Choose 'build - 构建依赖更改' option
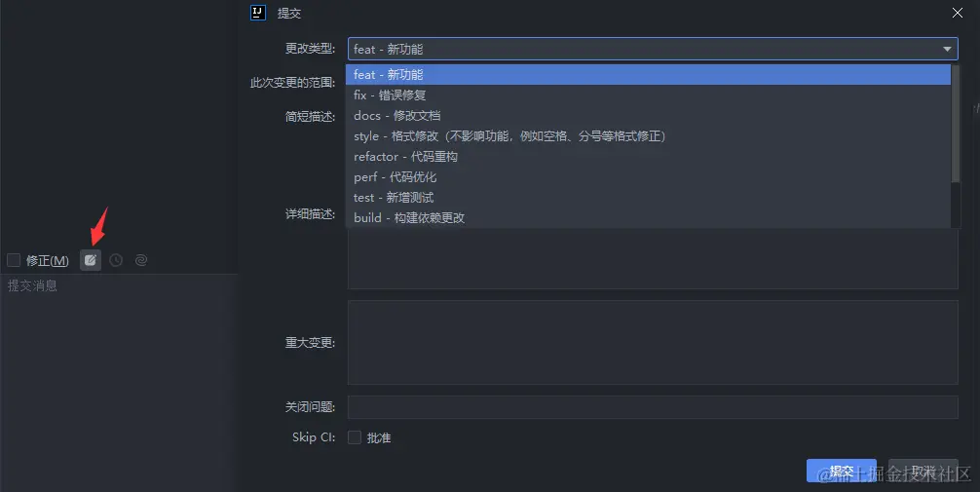 point(648,217)
